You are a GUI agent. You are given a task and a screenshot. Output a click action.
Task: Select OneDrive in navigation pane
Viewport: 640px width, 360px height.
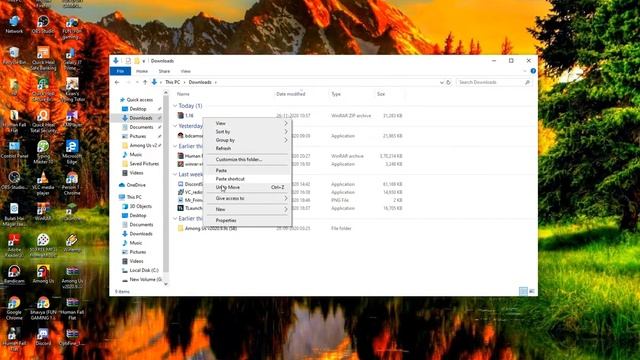click(136, 185)
